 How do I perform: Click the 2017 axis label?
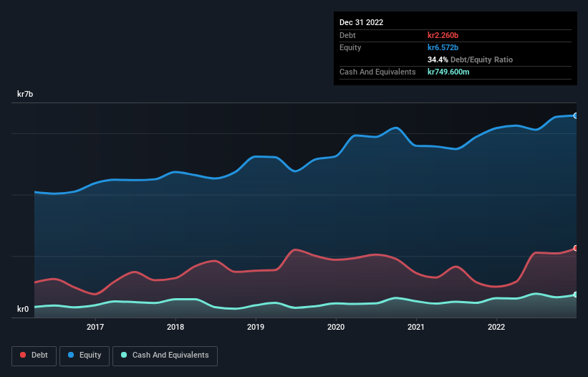95,327
